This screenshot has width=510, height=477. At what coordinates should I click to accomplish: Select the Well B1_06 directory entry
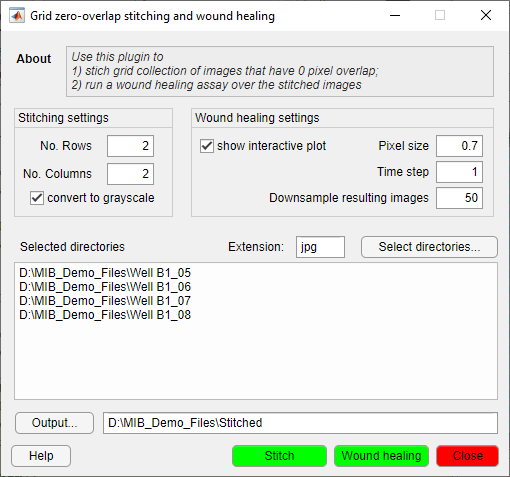click(105, 287)
